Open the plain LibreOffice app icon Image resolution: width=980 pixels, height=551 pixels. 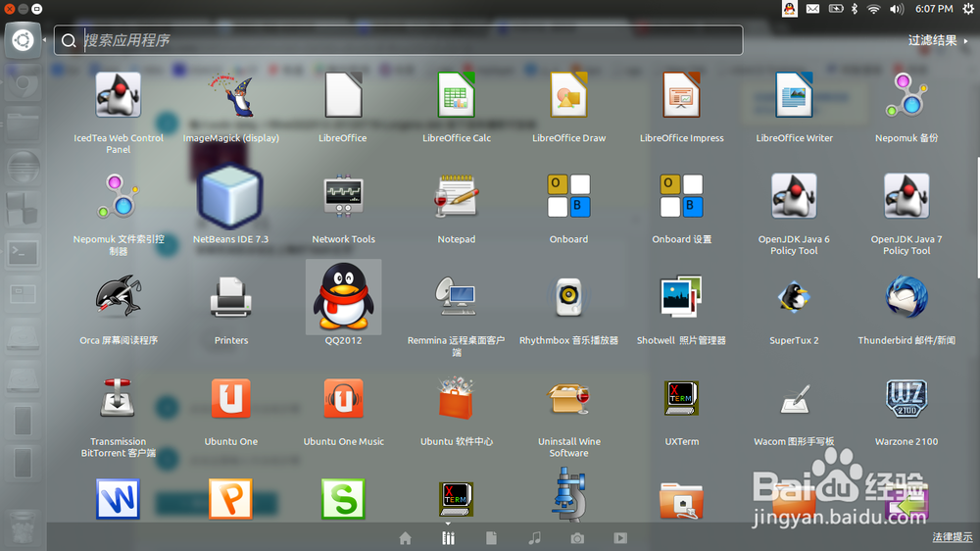[x=343, y=95]
